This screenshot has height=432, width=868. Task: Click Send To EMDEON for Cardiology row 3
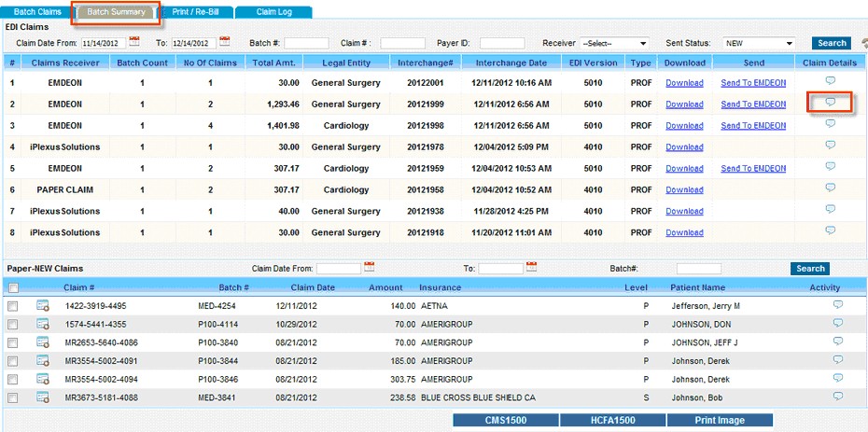[753, 126]
